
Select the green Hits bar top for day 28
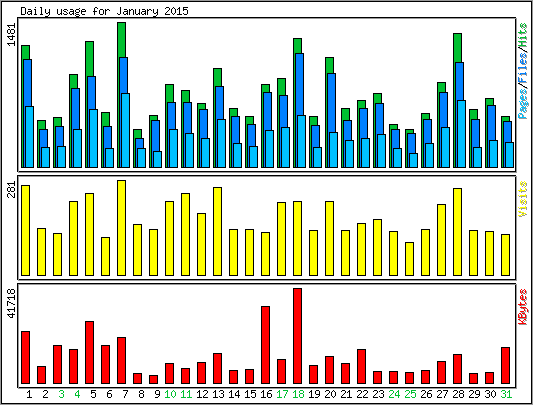click(458, 48)
